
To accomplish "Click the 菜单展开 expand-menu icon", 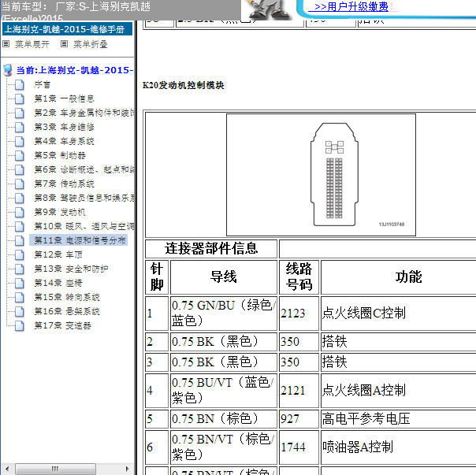I will point(6,44).
